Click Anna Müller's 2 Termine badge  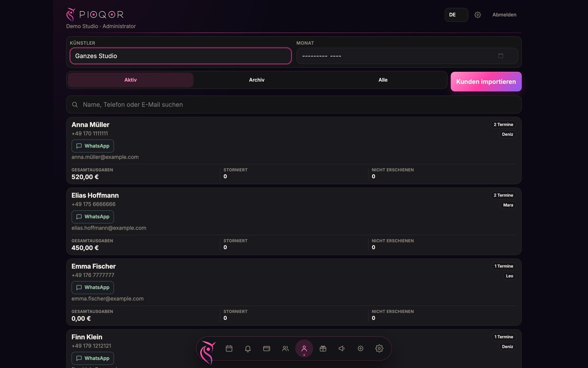tap(503, 125)
